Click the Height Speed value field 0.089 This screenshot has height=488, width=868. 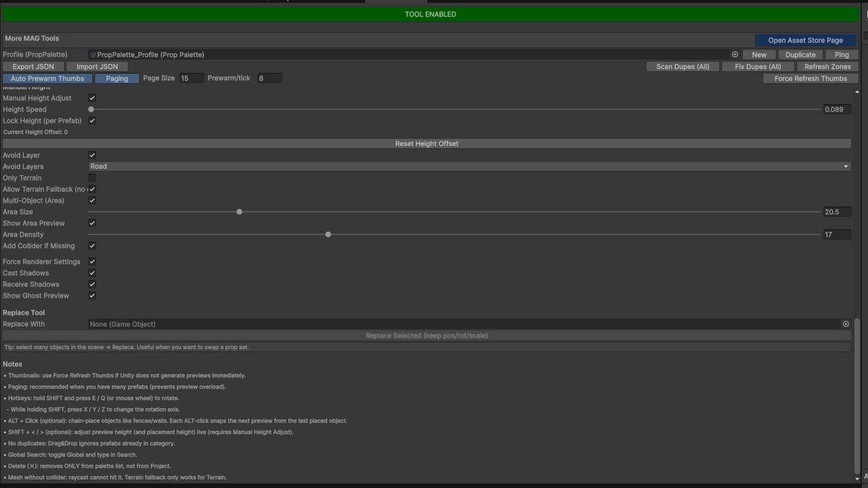point(837,109)
